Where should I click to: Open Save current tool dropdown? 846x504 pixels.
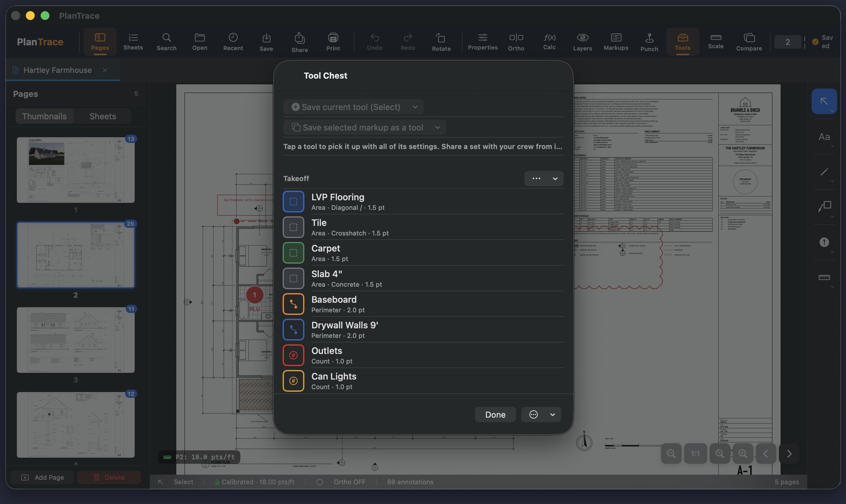pyautogui.click(x=353, y=107)
